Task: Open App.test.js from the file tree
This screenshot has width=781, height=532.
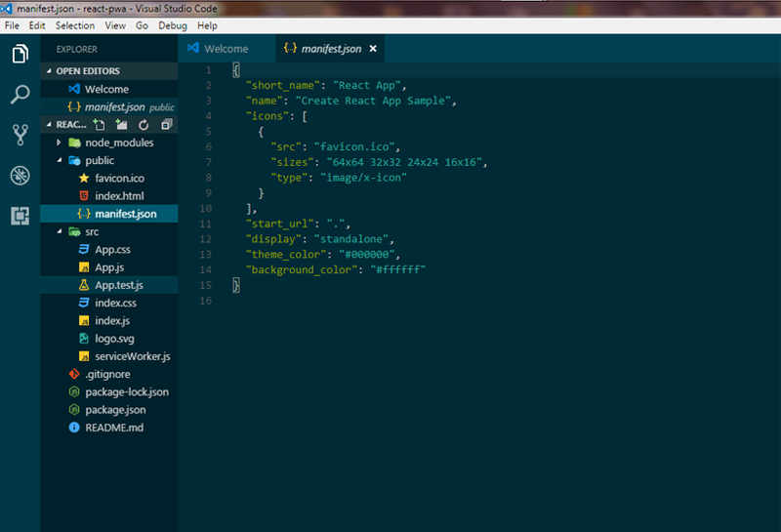Action: point(119,285)
